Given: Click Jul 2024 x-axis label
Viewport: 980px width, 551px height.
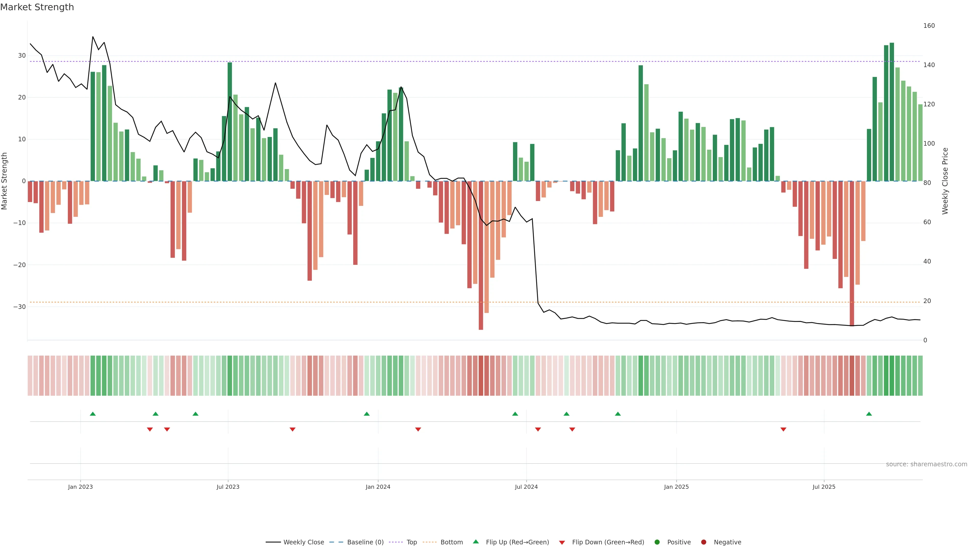Looking at the screenshot, I should (x=526, y=487).
